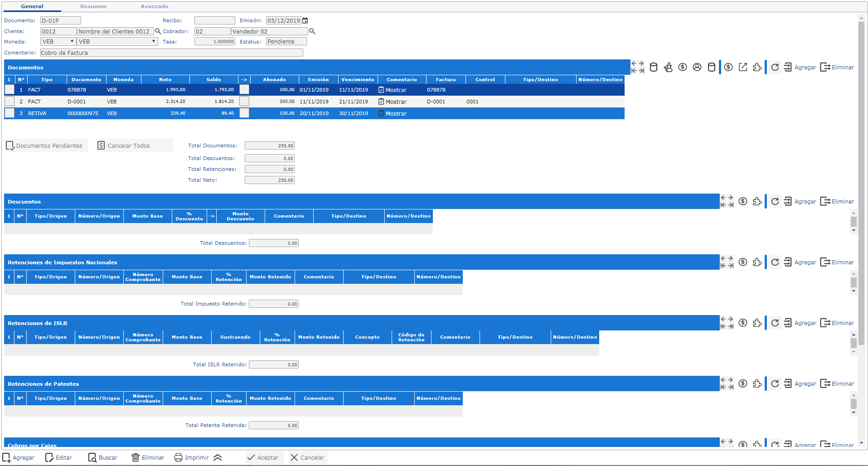This screenshot has height=466, width=868.
Task: Click the external-link icon in Documentos toolbar
Action: [x=743, y=67]
